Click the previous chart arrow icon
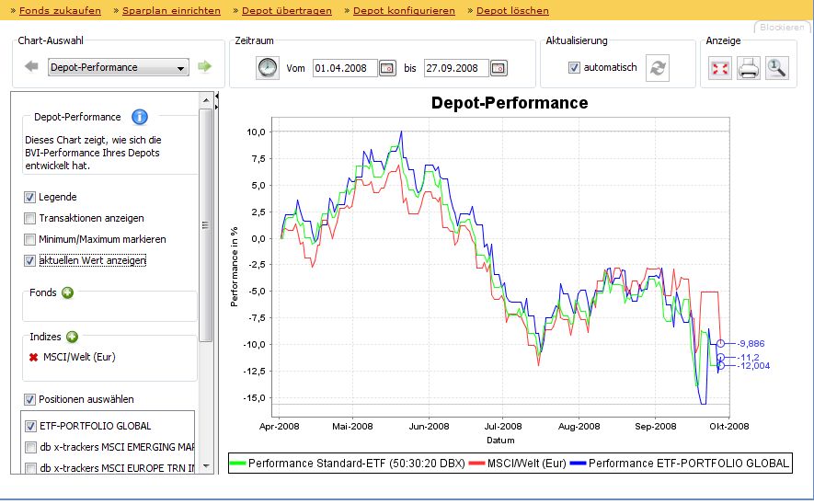 click(31, 67)
